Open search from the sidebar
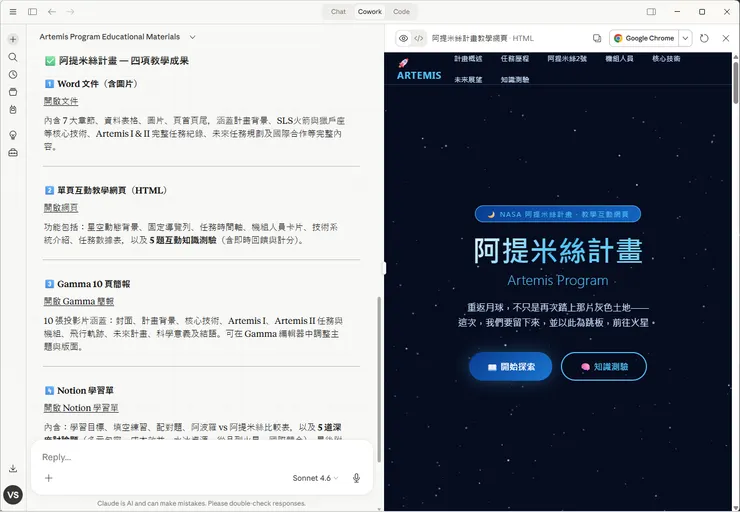Image resolution: width=740 pixels, height=512 pixels. (x=13, y=57)
